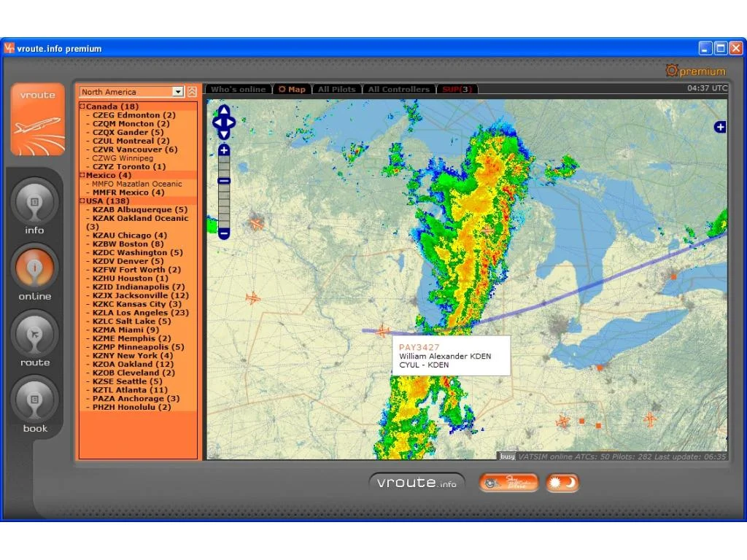Open the All Controllers tab
Image resolution: width=747 pixels, height=560 pixels.
pyautogui.click(x=399, y=89)
